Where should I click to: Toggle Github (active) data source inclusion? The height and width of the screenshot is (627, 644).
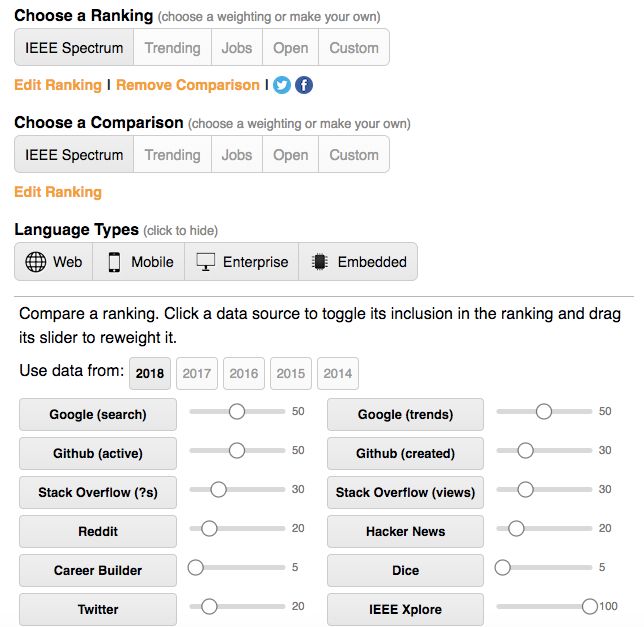click(98, 453)
